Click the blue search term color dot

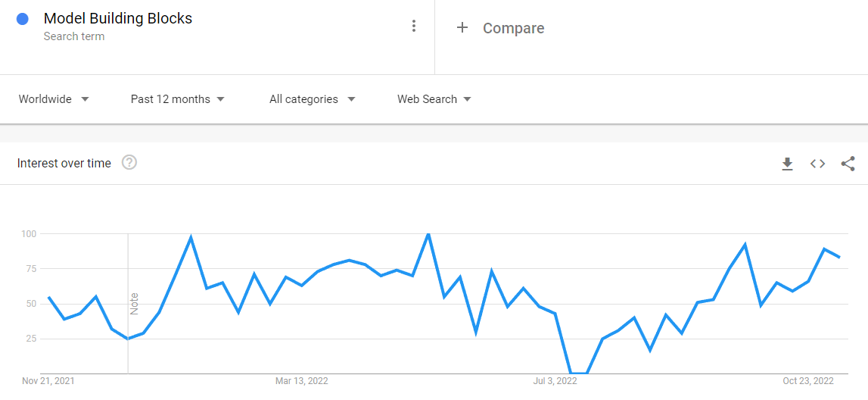click(x=23, y=20)
